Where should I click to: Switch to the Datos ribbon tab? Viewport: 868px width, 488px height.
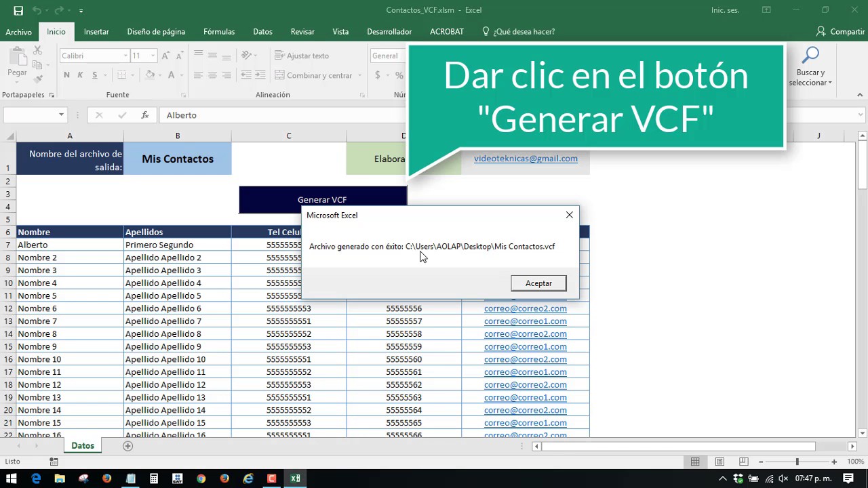coord(262,32)
